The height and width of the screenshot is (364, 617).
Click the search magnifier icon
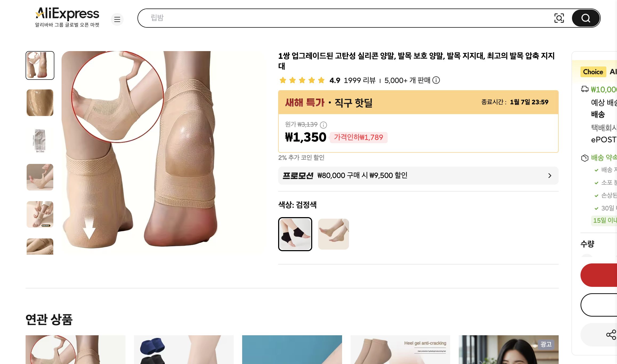[585, 18]
